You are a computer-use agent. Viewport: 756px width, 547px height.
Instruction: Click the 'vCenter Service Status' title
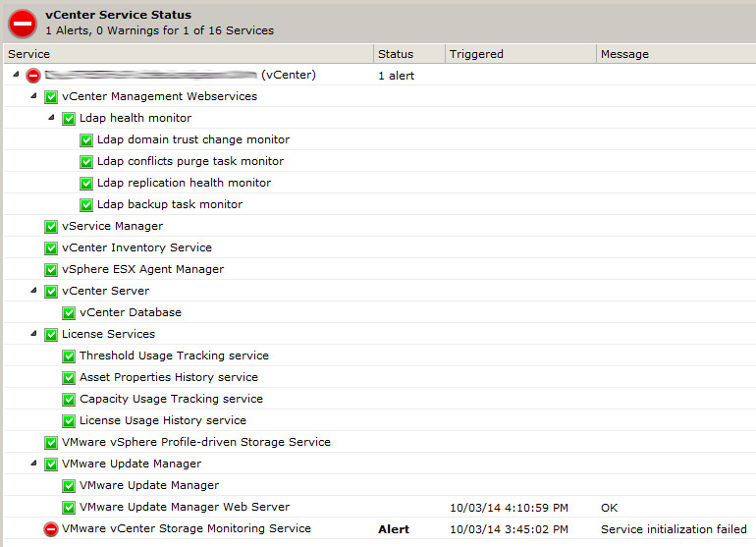tap(118, 15)
